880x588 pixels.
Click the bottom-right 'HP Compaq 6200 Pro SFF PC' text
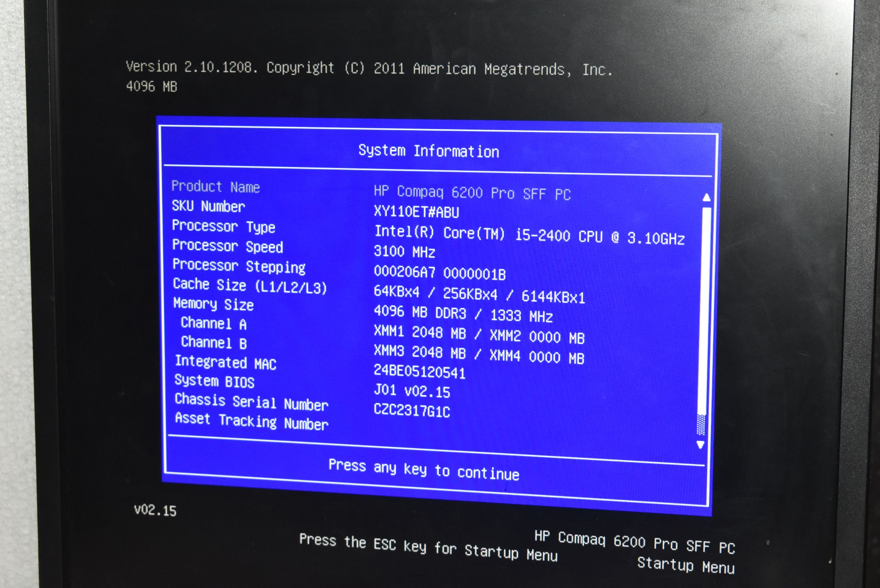[635, 542]
